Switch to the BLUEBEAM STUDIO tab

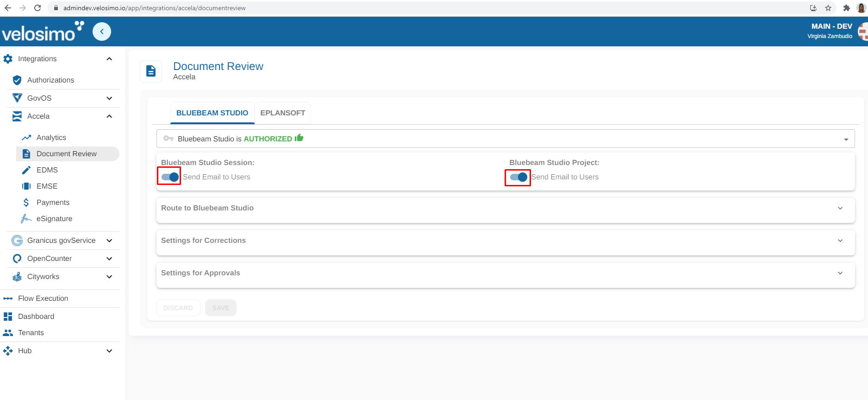(212, 113)
